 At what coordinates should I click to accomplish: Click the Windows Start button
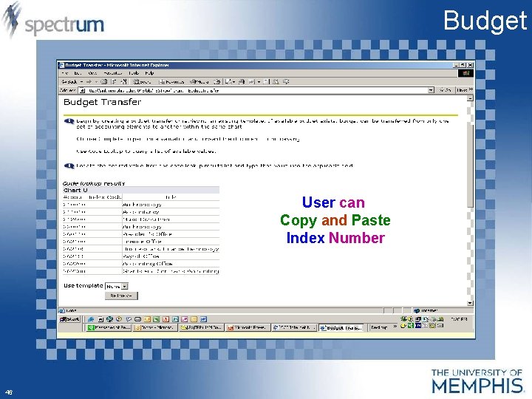point(69,319)
